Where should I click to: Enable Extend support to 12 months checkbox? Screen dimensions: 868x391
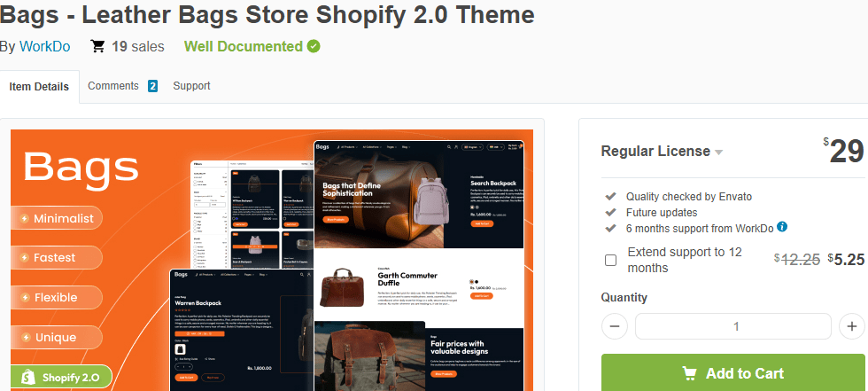pos(610,261)
